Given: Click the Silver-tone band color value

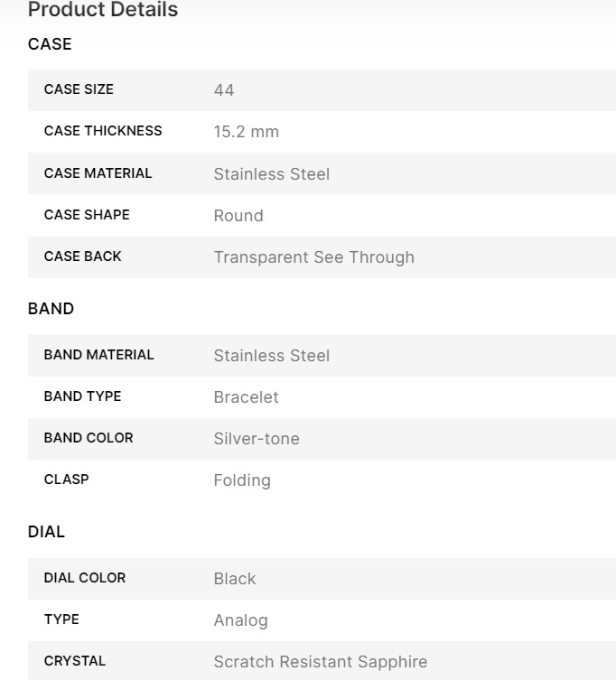Looking at the screenshot, I should tap(257, 439).
